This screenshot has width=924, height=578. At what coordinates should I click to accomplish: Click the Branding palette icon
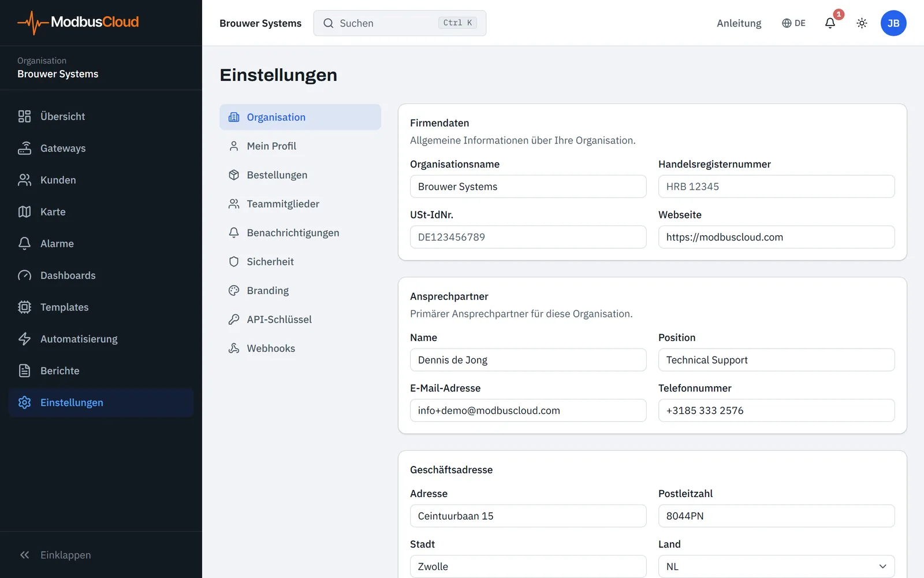tap(234, 290)
